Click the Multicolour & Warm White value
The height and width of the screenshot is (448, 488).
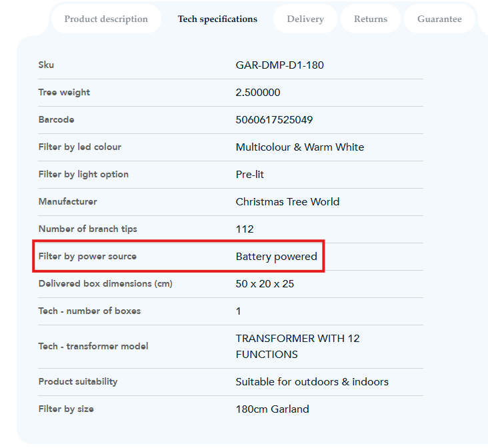pos(299,147)
